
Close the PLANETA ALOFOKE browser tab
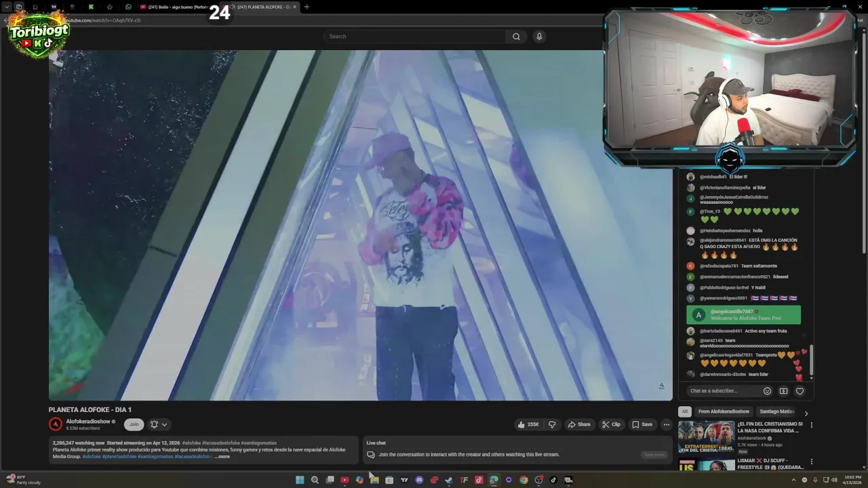coord(296,7)
